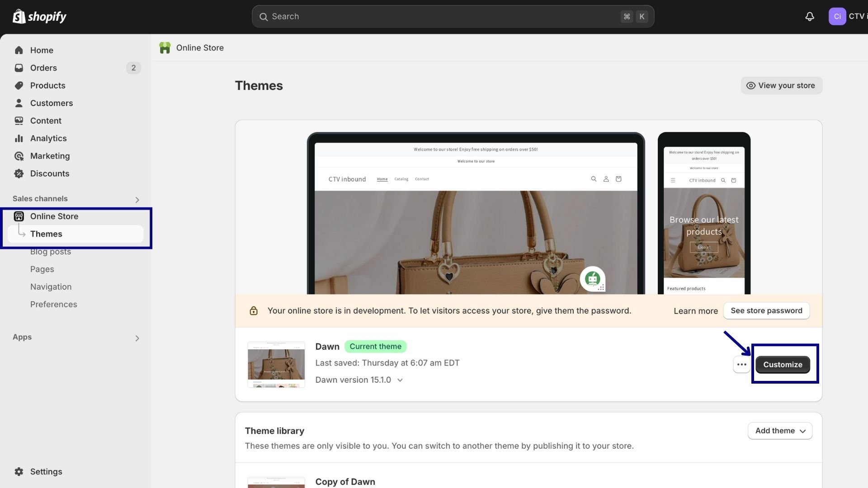Screen dimensions: 868x488
Task: Click the Orders inbox icon
Action: 19,68
